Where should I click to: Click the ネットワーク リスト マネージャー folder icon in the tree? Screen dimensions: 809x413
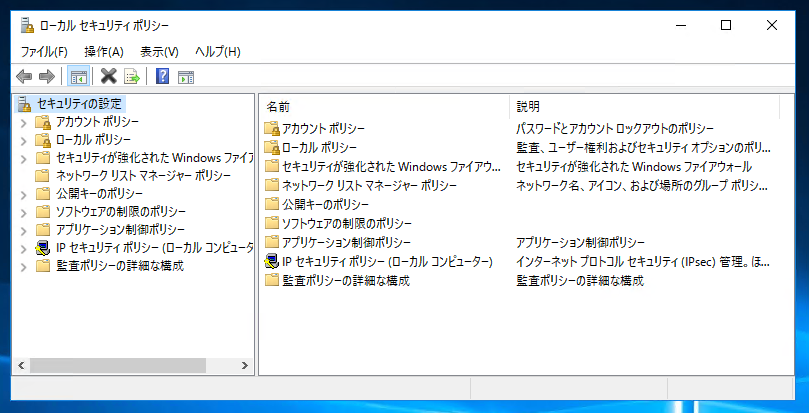point(43,176)
